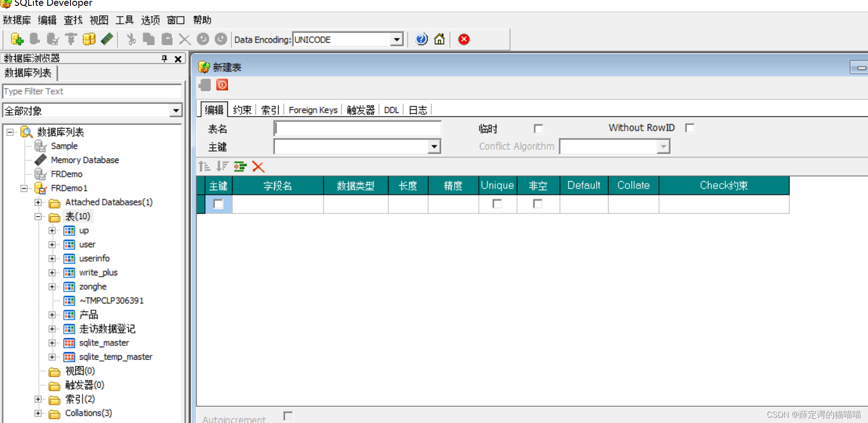868x423 pixels.
Task: Switch to the Foreign Keys tab
Action: [x=313, y=110]
